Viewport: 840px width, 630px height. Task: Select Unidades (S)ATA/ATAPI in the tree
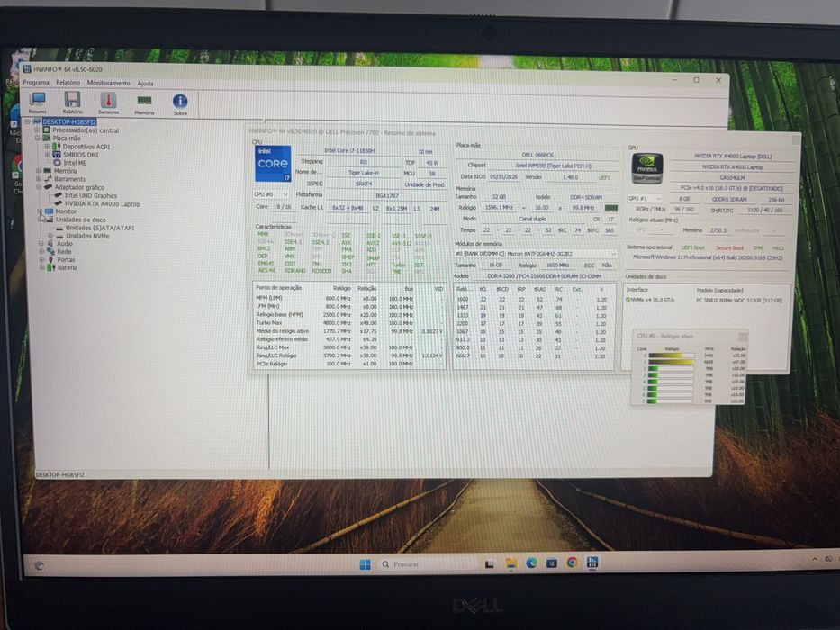point(95,228)
